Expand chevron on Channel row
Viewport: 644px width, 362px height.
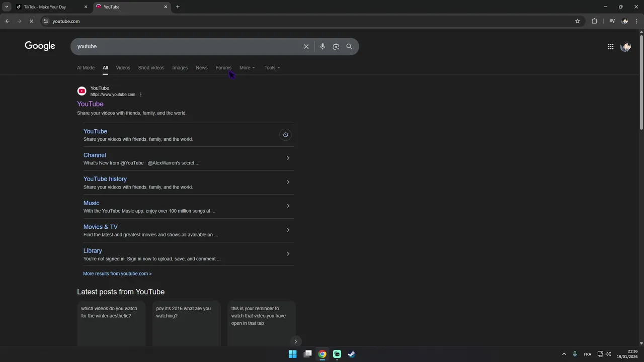288,158
